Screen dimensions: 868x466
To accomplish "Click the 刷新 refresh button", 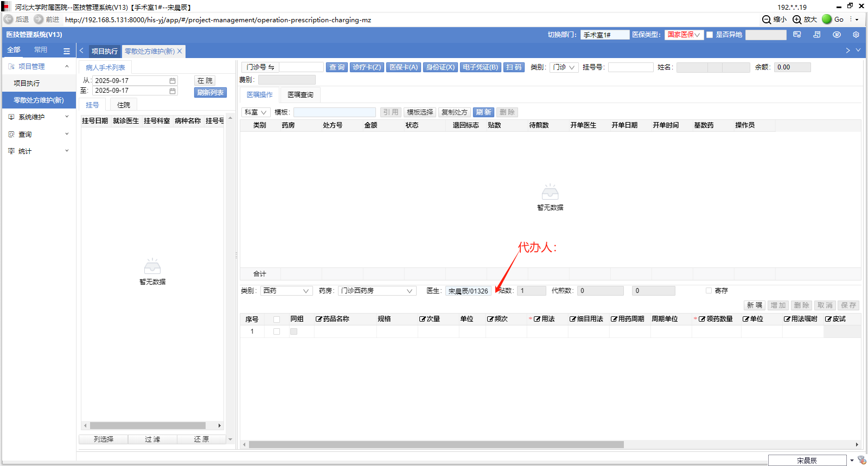I will [483, 112].
